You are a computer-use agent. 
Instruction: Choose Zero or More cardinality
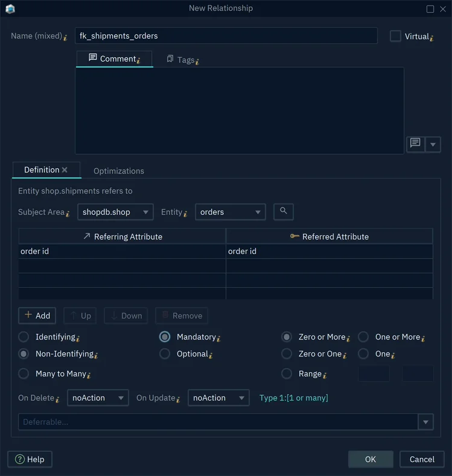point(287,337)
